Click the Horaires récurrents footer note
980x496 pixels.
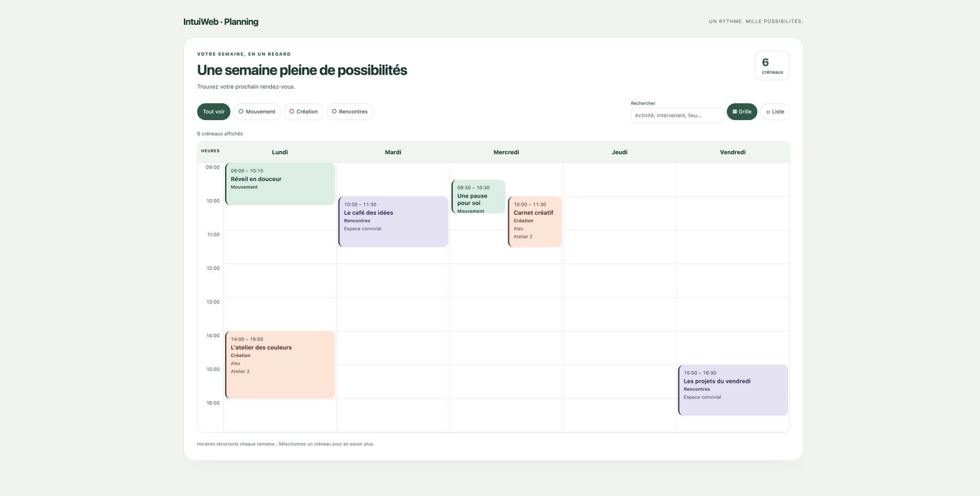[x=285, y=444]
